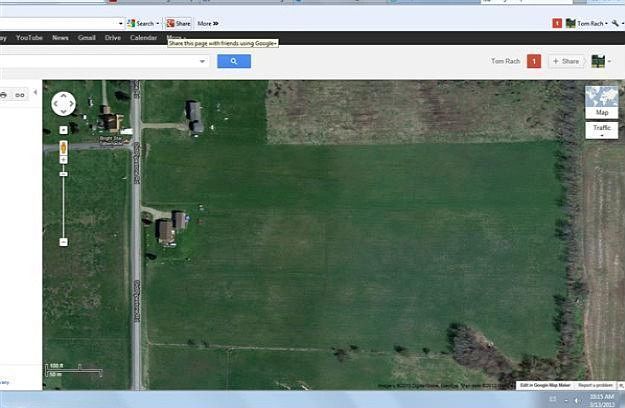Click the red notifications count box
Image resolution: width=625 pixels, height=408 pixels.
(x=534, y=61)
